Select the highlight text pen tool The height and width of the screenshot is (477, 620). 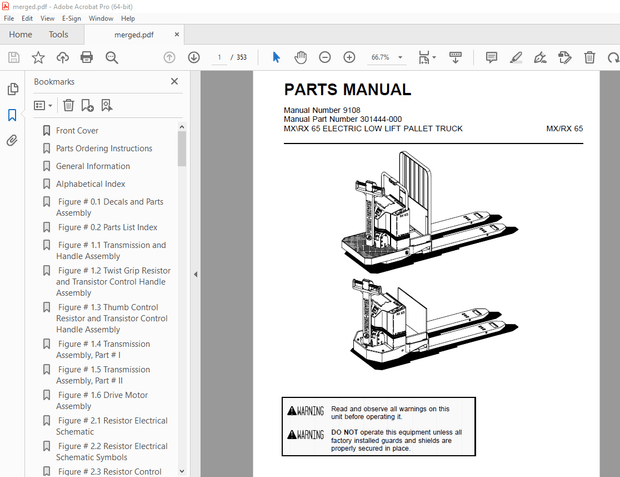click(x=516, y=58)
